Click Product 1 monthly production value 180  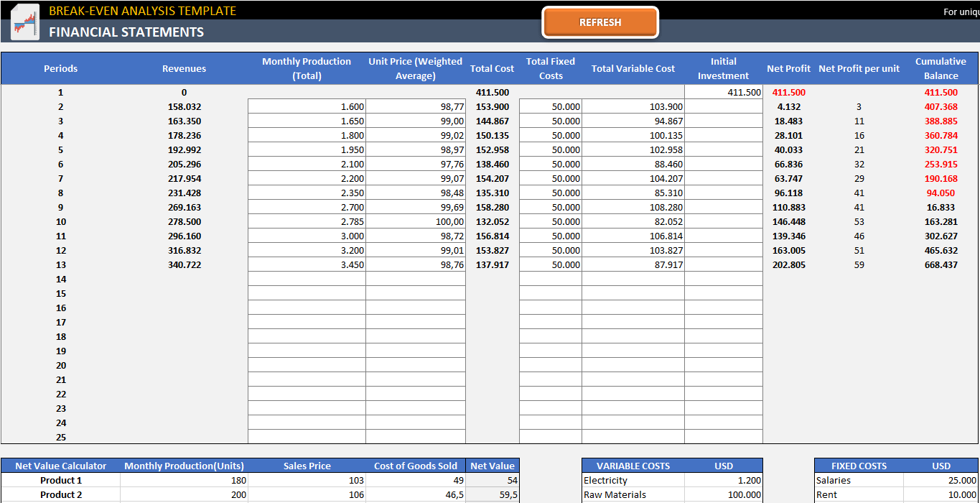184,480
